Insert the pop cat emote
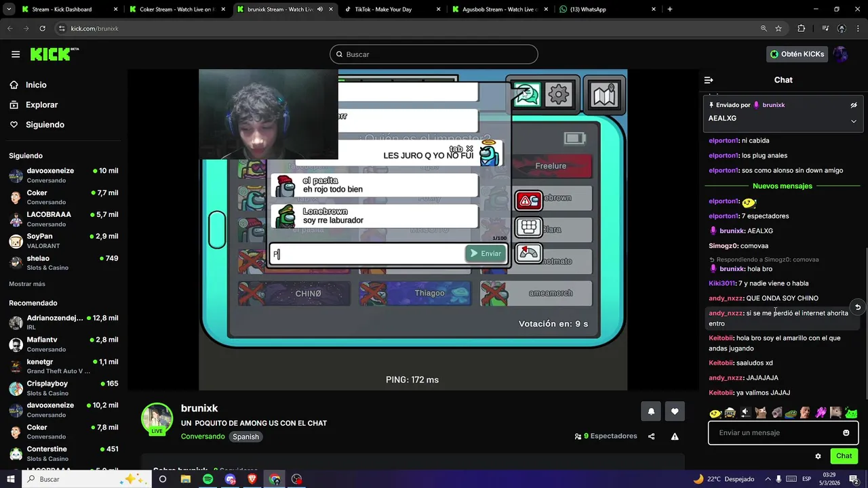 click(x=760, y=413)
